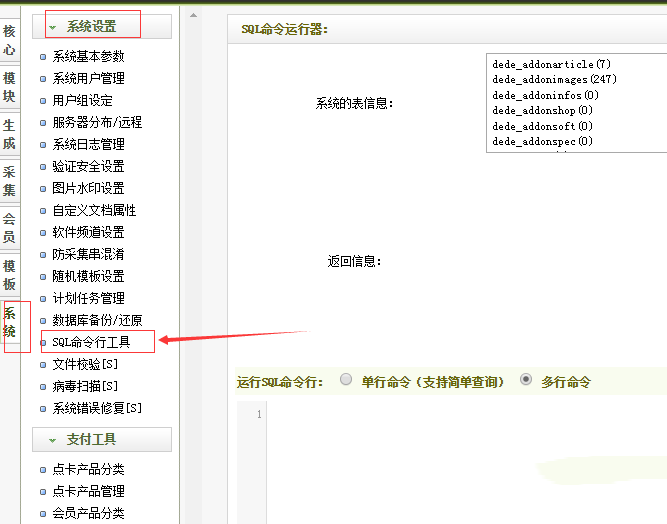Click the green arrow beside 系统设置
Screen dimensions: 667x524
click(53, 27)
